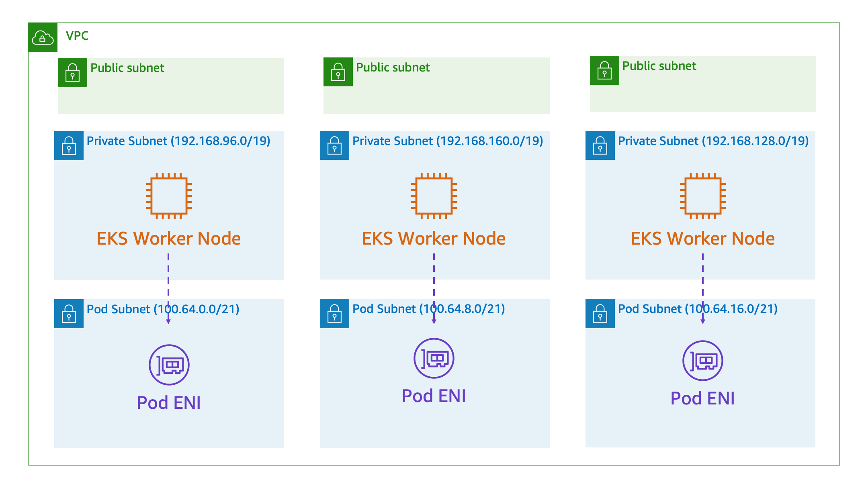Click the middle Public subnet label

tap(393, 67)
